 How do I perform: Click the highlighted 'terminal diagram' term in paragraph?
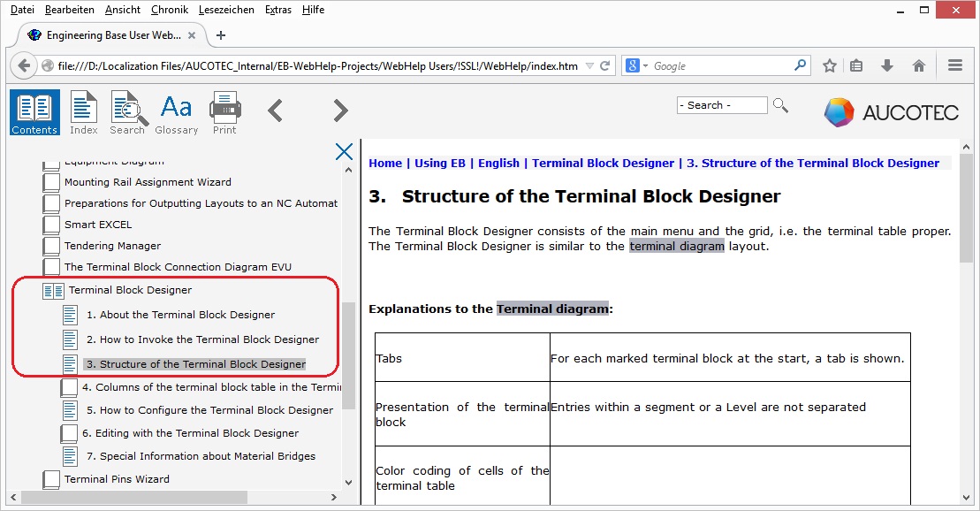(x=677, y=247)
